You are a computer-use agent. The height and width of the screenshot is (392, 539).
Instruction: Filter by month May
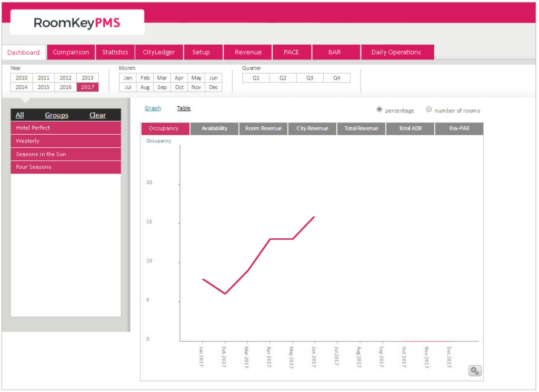(x=196, y=78)
